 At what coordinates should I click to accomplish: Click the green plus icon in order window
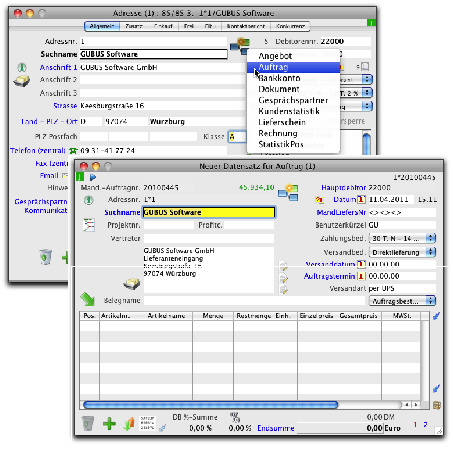[x=109, y=424]
